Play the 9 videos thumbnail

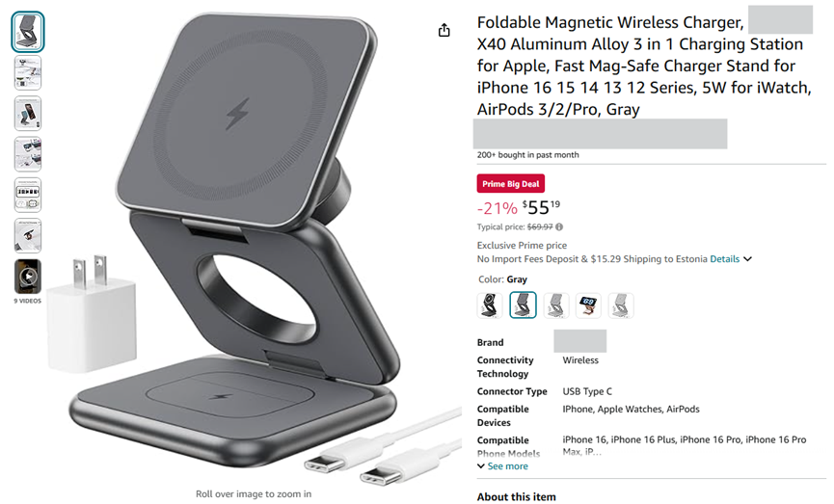pyautogui.click(x=28, y=277)
